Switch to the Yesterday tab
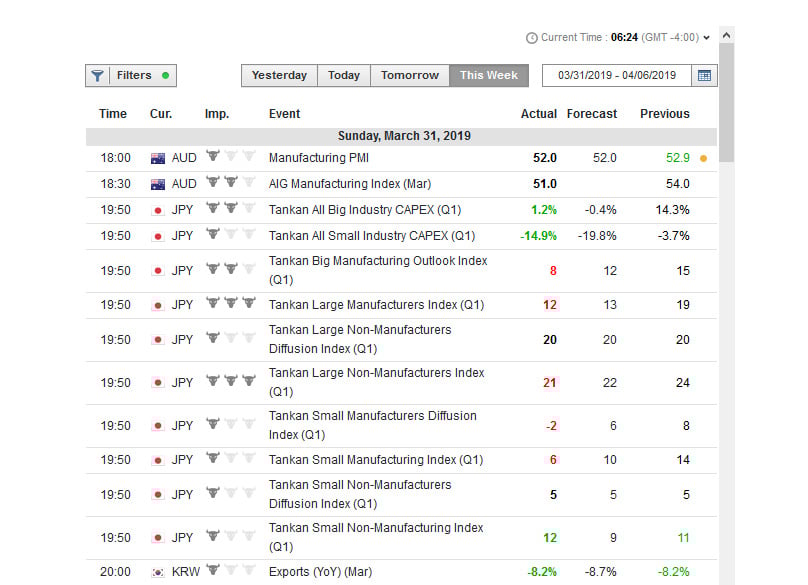 pos(279,76)
